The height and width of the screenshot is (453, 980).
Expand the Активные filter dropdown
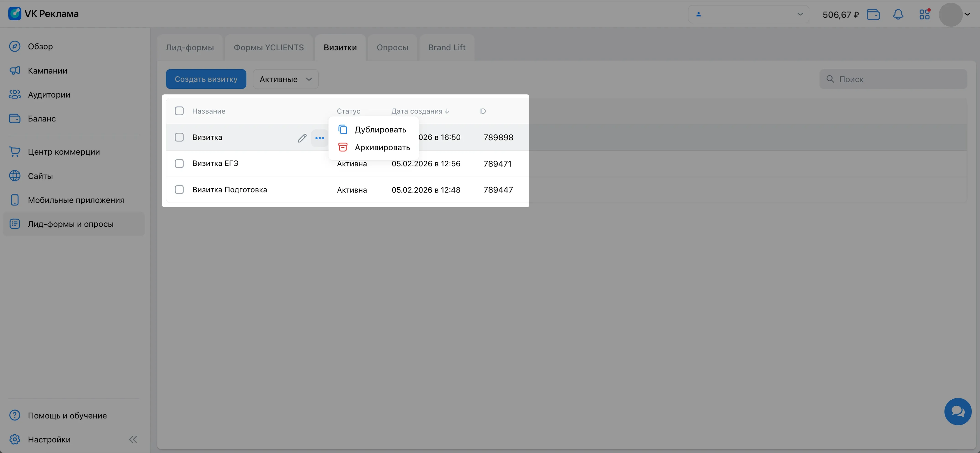coord(285,79)
